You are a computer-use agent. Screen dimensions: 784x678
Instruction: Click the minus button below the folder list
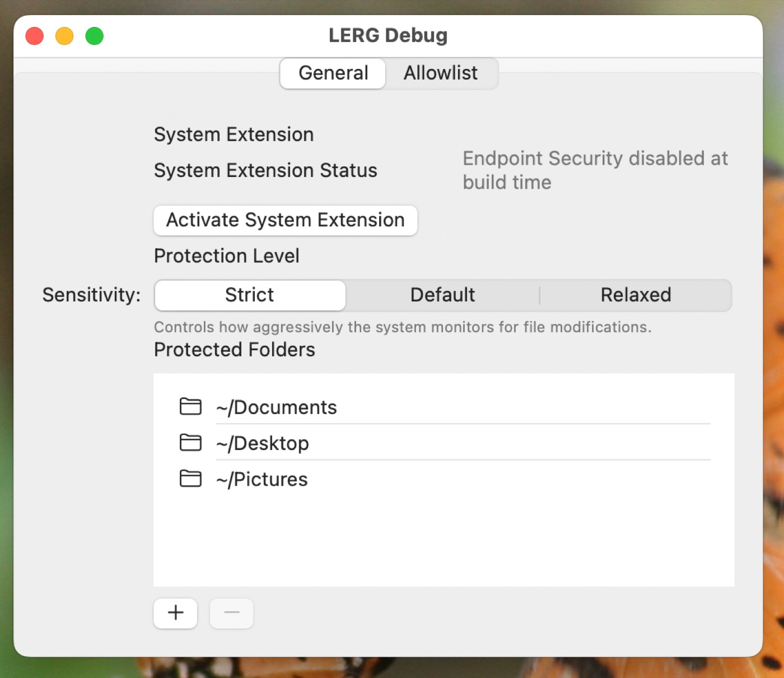pos(231,613)
